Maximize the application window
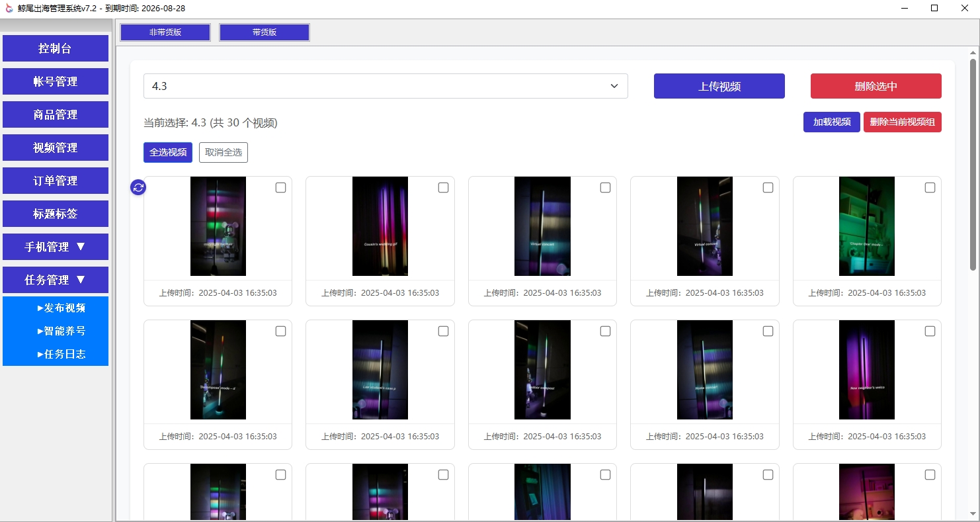This screenshot has height=522, width=980. pos(934,9)
